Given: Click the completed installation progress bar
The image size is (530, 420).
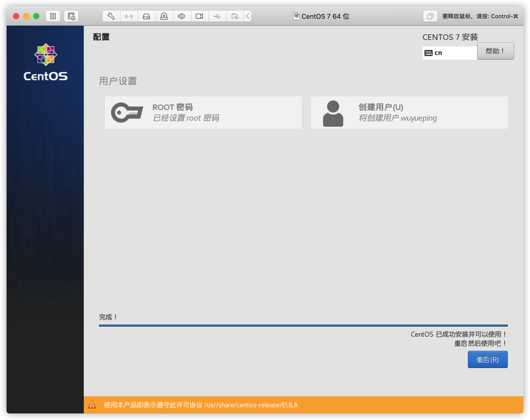Looking at the screenshot, I should pyautogui.click(x=303, y=326).
